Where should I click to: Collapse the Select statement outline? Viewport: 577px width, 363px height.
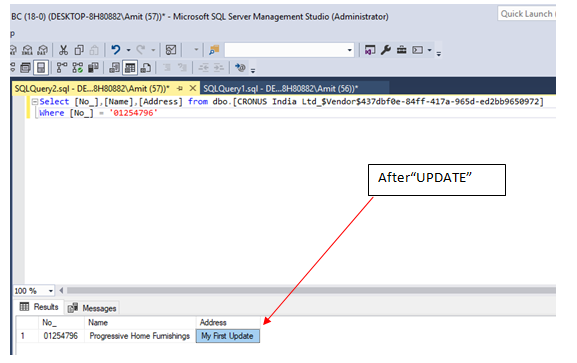coord(35,102)
